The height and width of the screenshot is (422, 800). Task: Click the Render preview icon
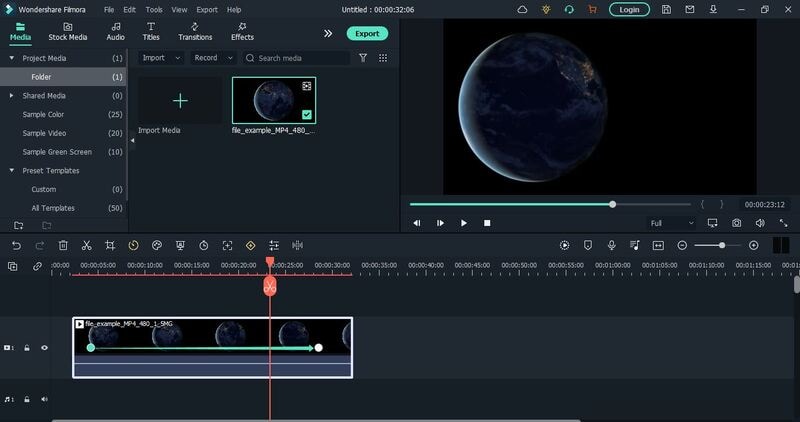[x=564, y=245]
